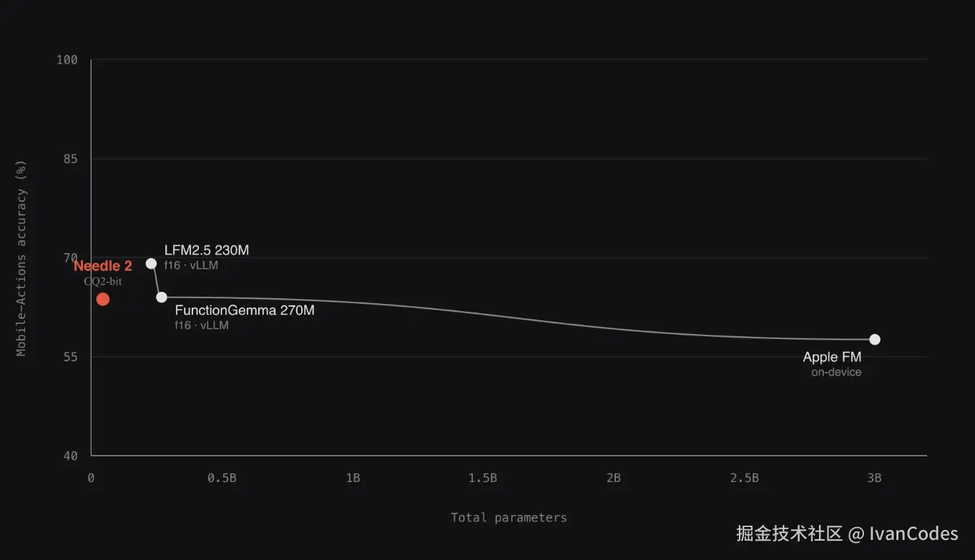The width and height of the screenshot is (975, 560).
Task: Click the 1.5B tick on parameters axis
Action: (483, 478)
